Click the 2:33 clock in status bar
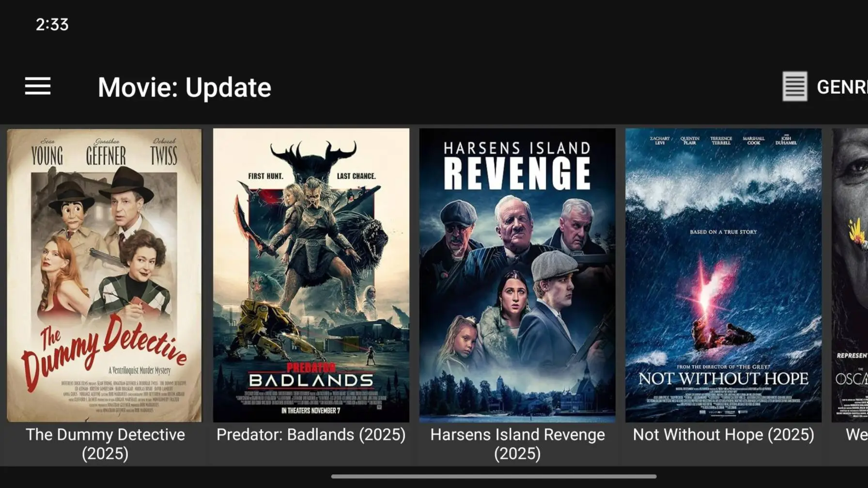Image resolution: width=868 pixels, height=488 pixels. [x=52, y=24]
